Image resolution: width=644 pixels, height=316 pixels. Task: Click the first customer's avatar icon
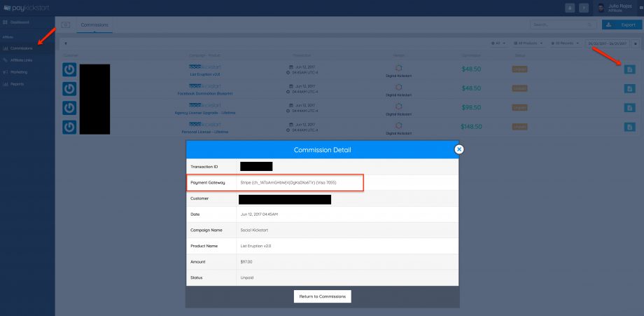point(69,69)
